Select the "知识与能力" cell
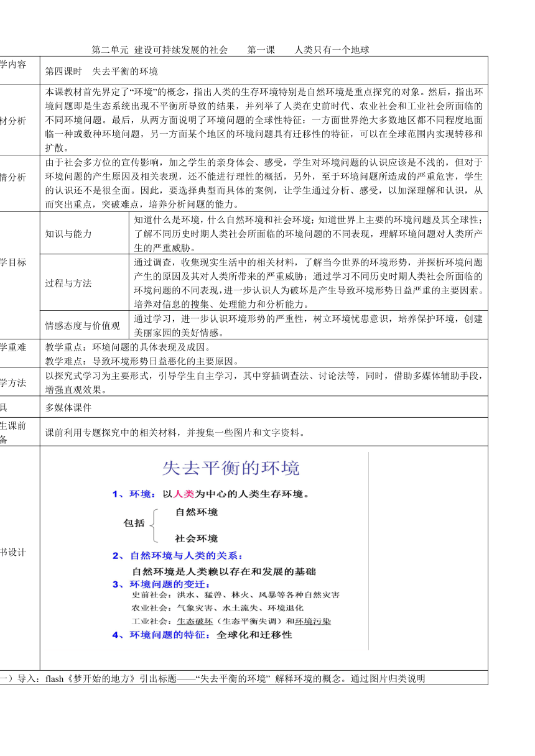Image resolution: width=535 pixels, height=756 pixels. (x=86, y=234)
